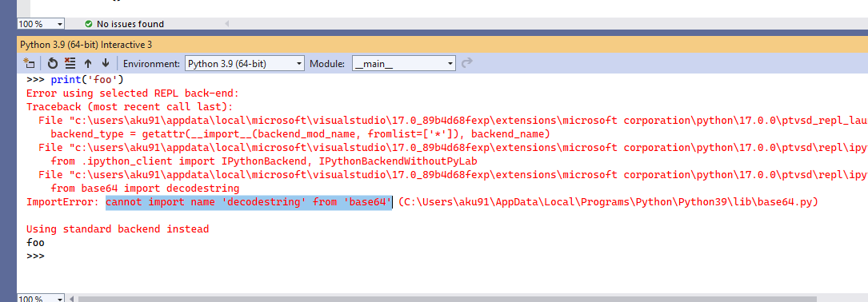
Task: Click the ImportError label
Action: click(x=62, y=202)
